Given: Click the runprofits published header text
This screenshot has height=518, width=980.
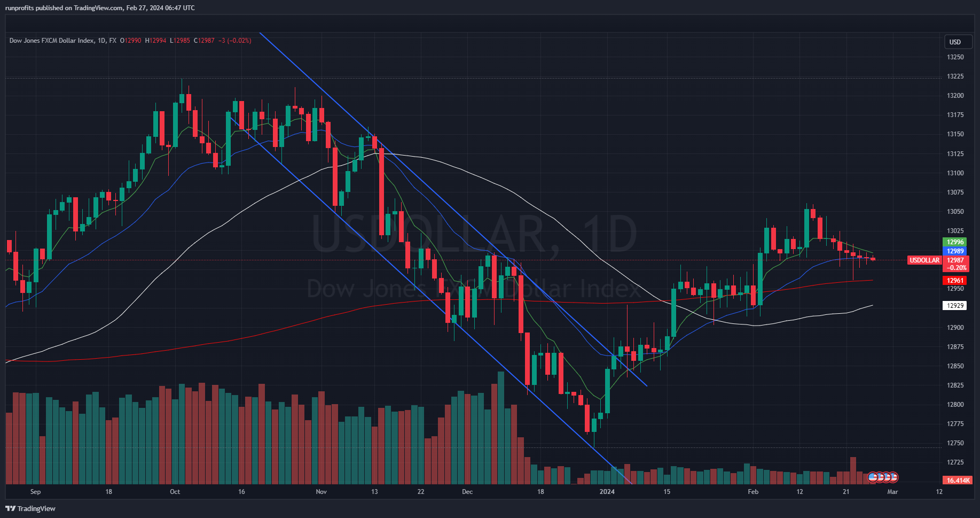Looking at the screenshot, I should 100,8.
